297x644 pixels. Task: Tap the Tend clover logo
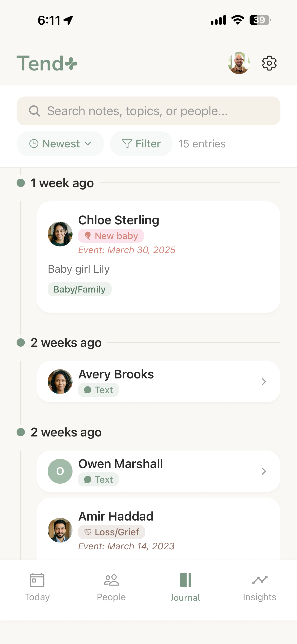coord(47,64)
